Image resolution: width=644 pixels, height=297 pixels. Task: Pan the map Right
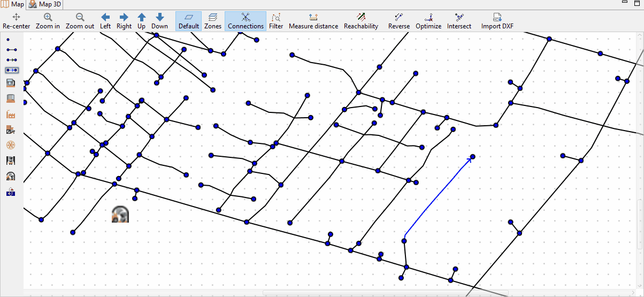[x=124, y=21]
